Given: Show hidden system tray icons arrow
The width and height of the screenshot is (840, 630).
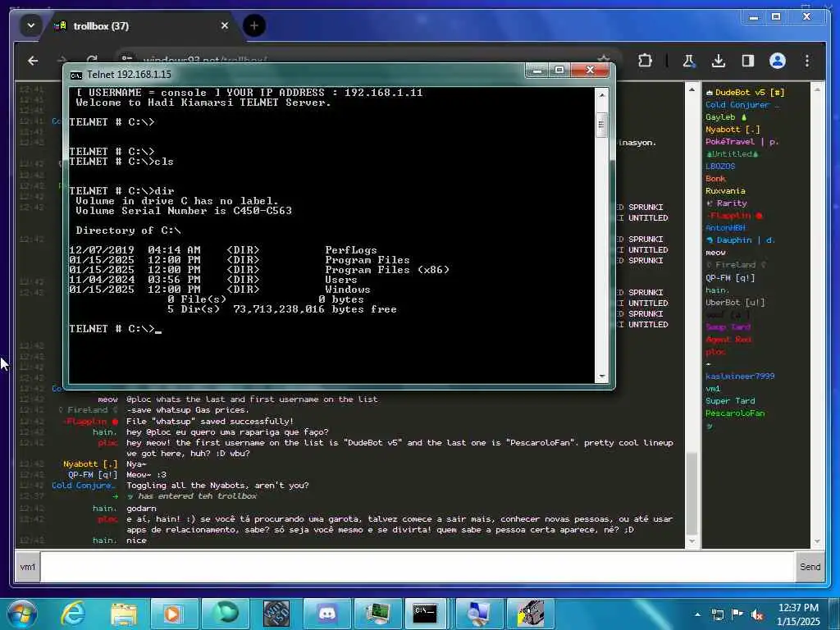Looking at the screenshot, I should coord(697,614).
